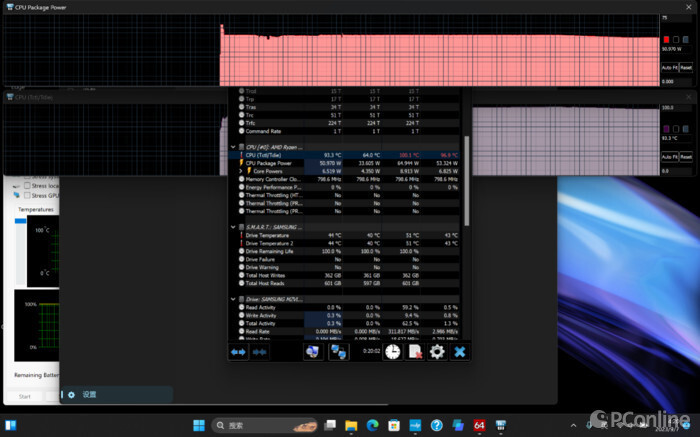Collapse the CPU [#0]: AMD Ryzen group

(233, 147)
